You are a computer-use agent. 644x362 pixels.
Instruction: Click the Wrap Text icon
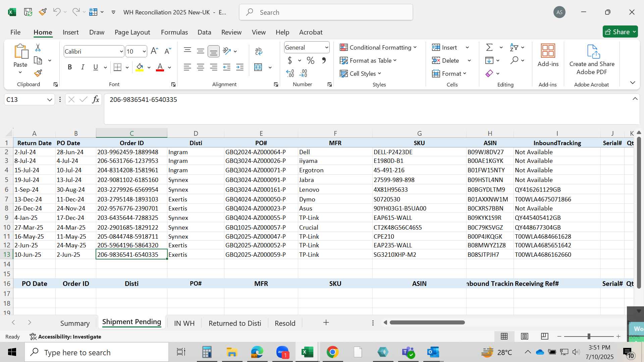[259, 51]
